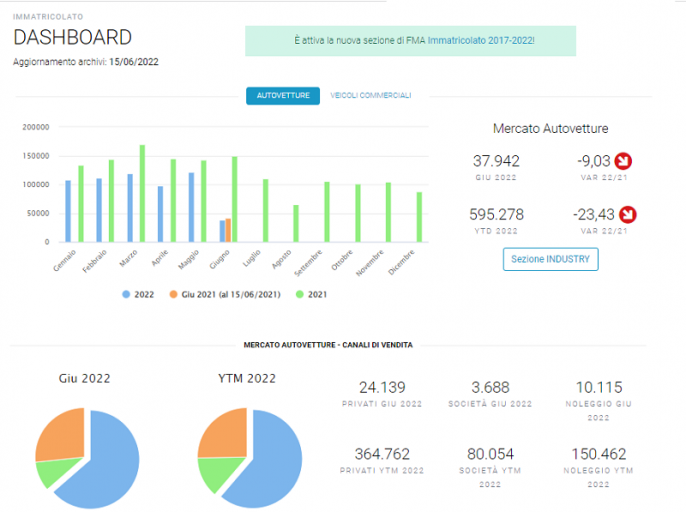Switch to Veicoli Commerciali tab
The height and width of the screenshot is (512, 686).
click(371, 95)
